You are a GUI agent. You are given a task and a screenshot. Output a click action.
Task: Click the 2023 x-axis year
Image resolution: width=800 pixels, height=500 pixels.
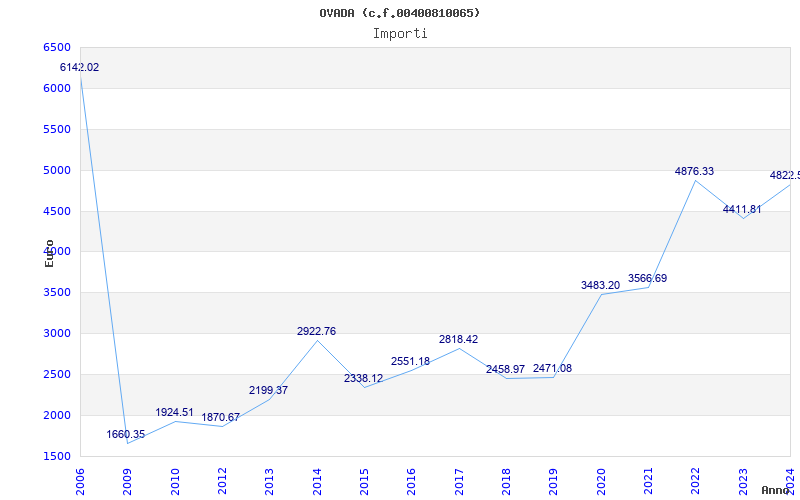[743, 481]
